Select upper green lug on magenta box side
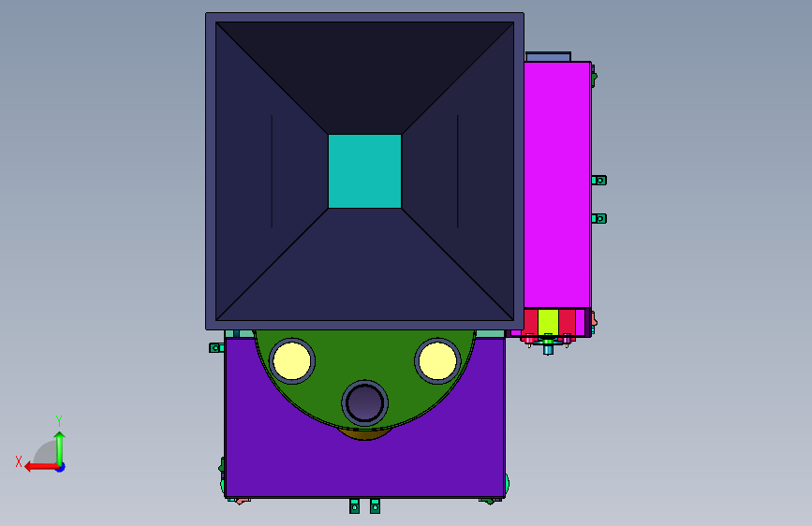812x526 pixels. [x=599, y=180]
